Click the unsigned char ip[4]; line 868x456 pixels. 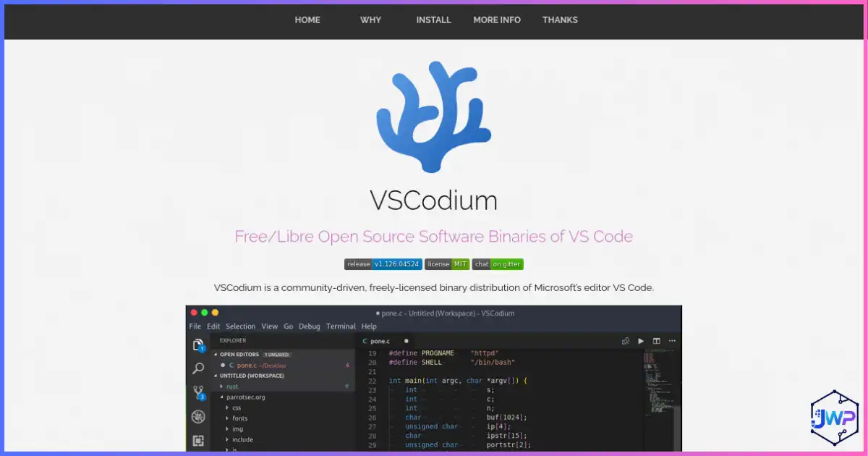(457, 426)
